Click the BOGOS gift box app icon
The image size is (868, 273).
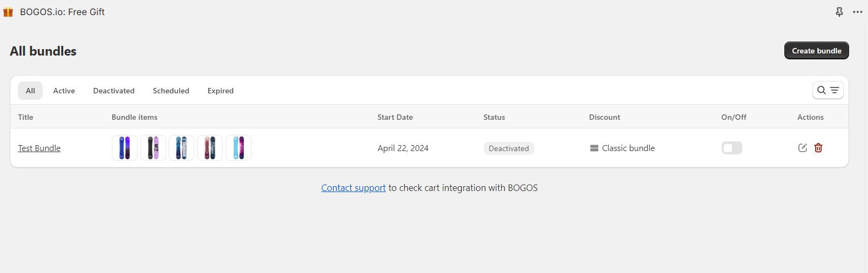[8, 12]
